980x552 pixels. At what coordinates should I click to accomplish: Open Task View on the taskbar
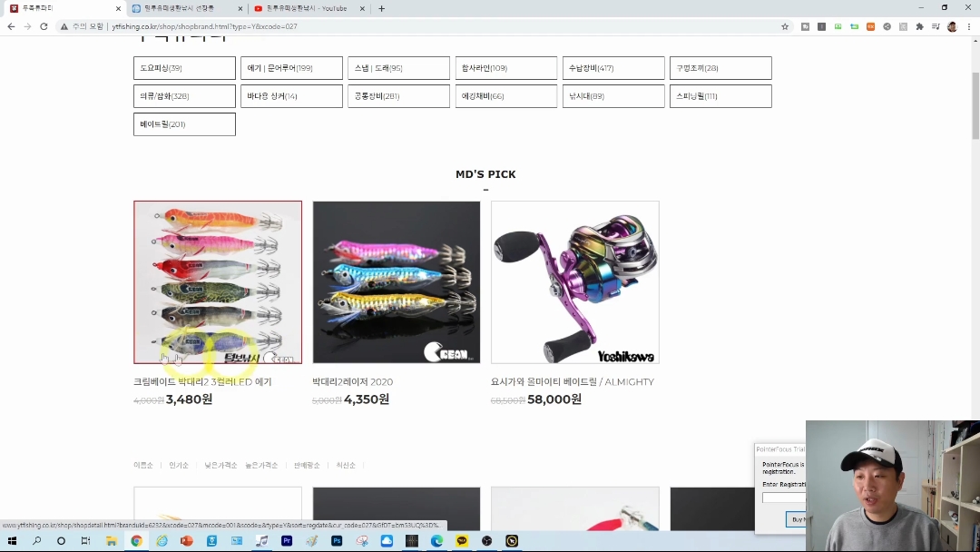[85, 541]
